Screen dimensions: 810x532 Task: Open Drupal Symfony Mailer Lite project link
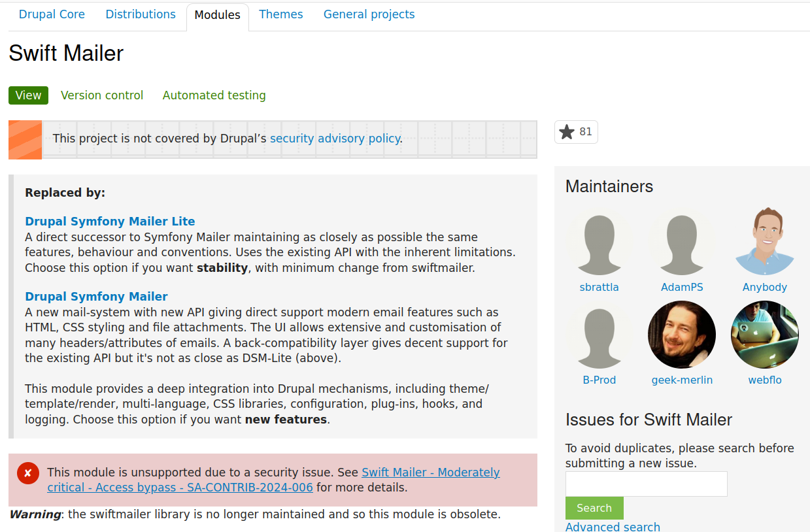(110, 222)
